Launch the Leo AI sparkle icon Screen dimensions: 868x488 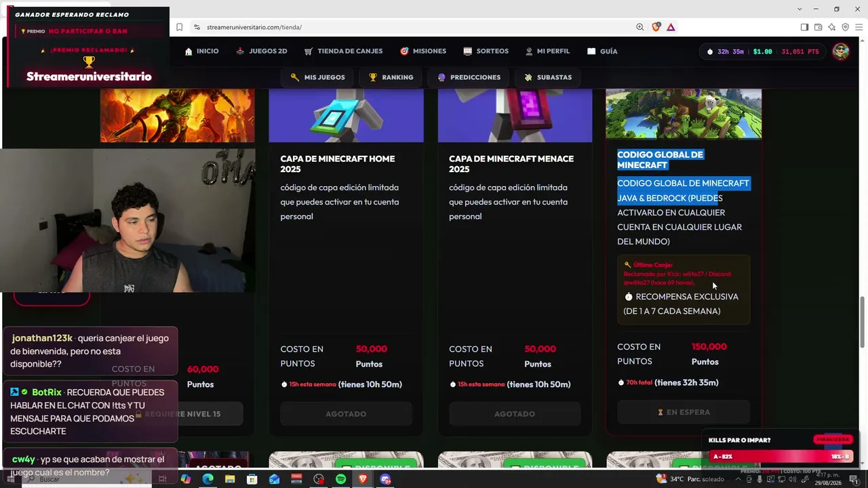[831, 27]
